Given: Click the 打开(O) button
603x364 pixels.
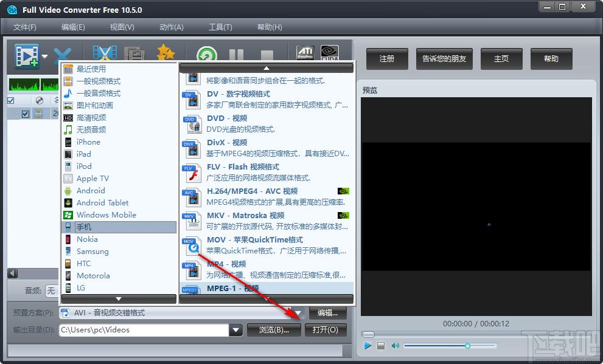Looking at the screenshot, I should click(x=326, y=330).
